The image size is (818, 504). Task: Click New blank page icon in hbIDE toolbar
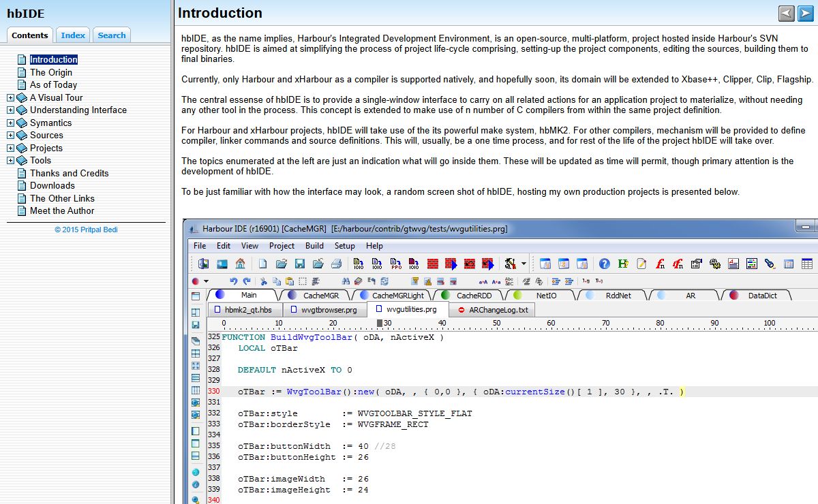pyautogui.click(x=263, y=264)
